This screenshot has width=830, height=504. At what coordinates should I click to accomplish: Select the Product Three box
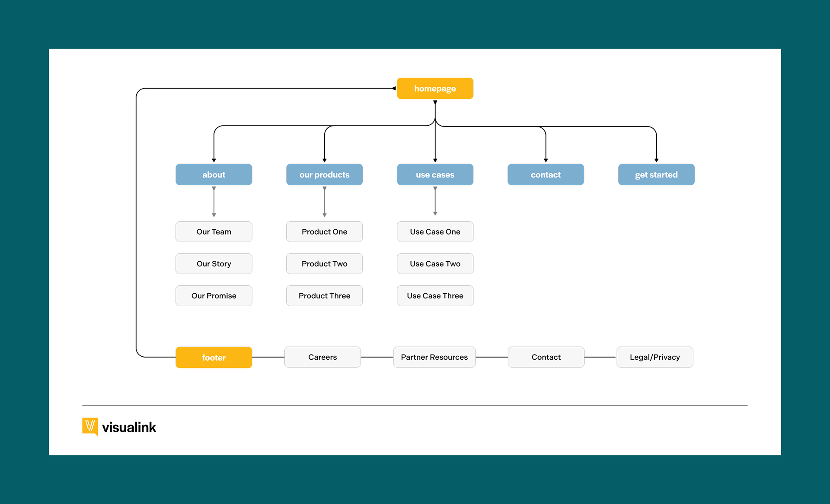(x=324, y=295)
